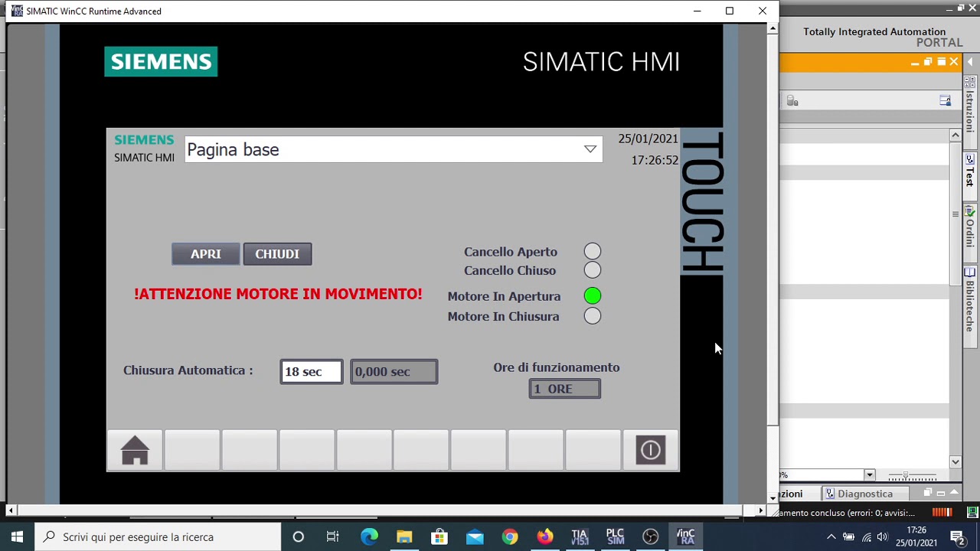This screenshot has width=980, height=551.
Task: Open the Windows Start menu
Action: click(x=17, y=537)
